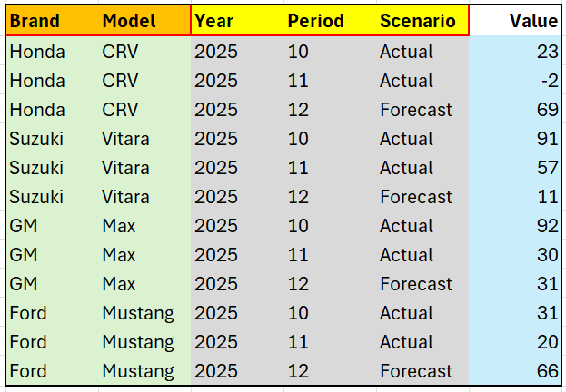Click the Scenario header cell

tap(417, 21)
